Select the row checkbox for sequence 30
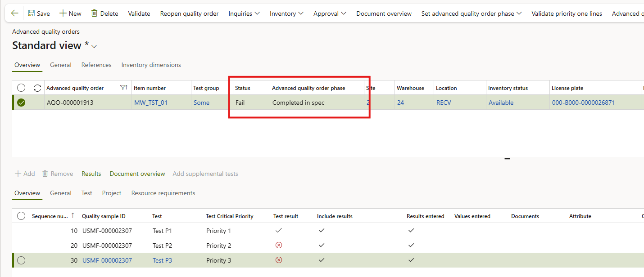Viewport: 644px width, 277px height. click(21, 260)
